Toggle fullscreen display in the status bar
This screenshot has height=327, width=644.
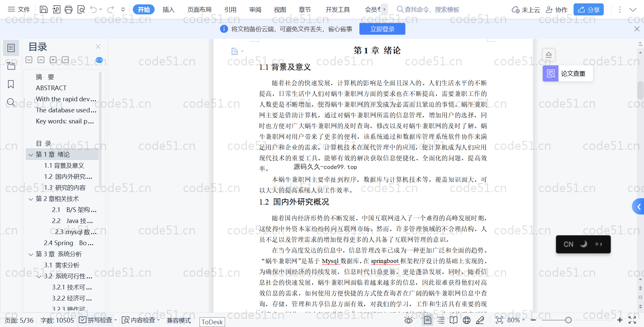(x=632, y=320)
